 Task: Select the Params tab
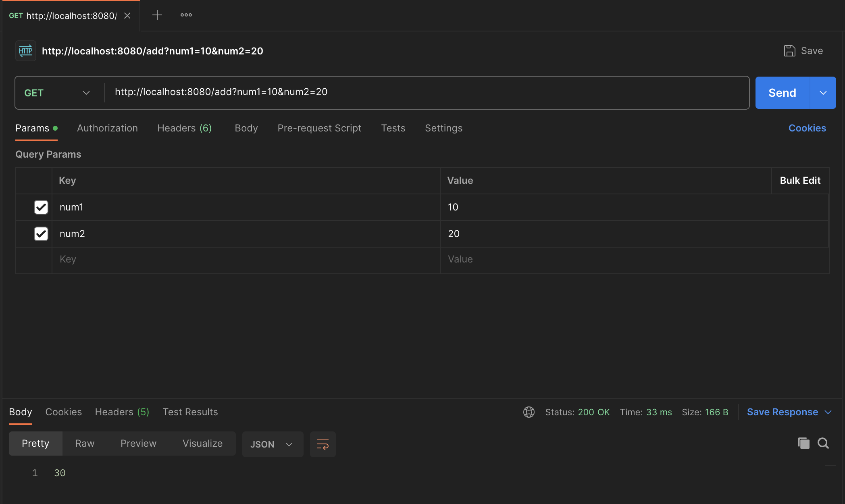pos(36,128)
